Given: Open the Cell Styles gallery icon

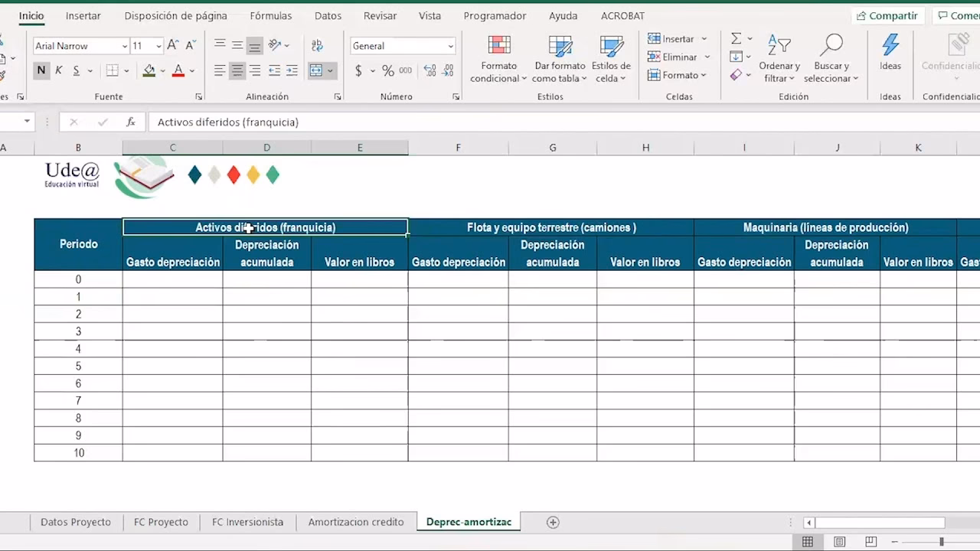Looking at the screenshot, I should tap(611, 47).
